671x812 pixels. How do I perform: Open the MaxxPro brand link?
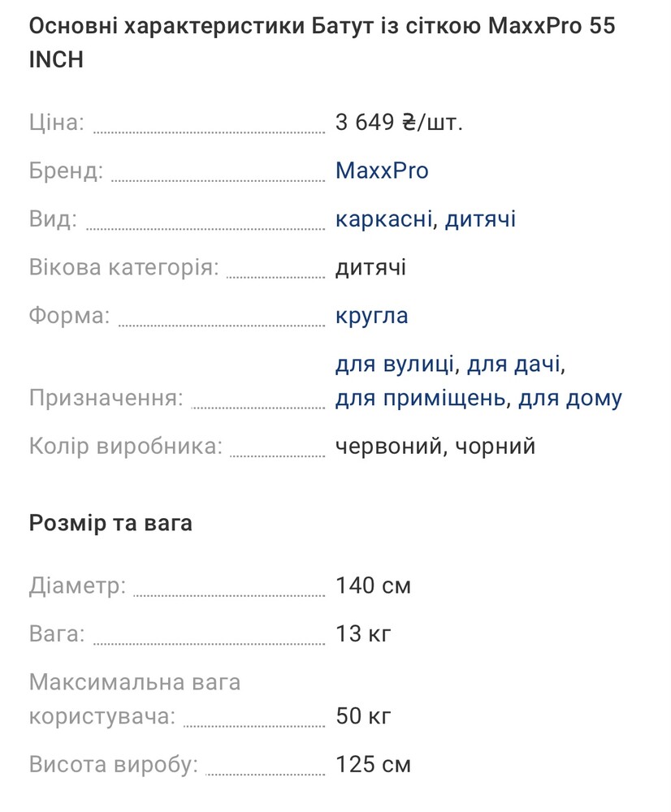coord(382,171)
